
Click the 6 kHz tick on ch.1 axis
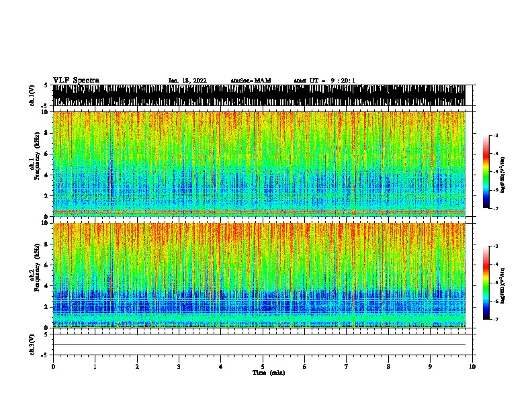click(x=46, y=154)
